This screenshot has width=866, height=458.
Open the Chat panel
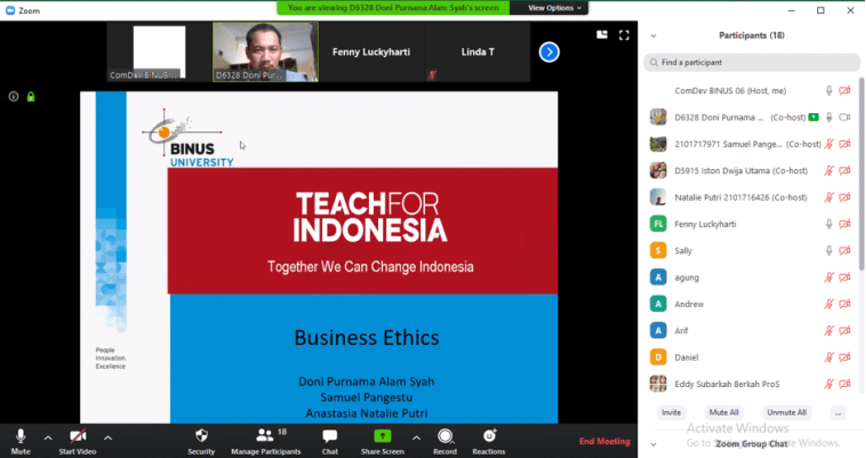point(330,441)
